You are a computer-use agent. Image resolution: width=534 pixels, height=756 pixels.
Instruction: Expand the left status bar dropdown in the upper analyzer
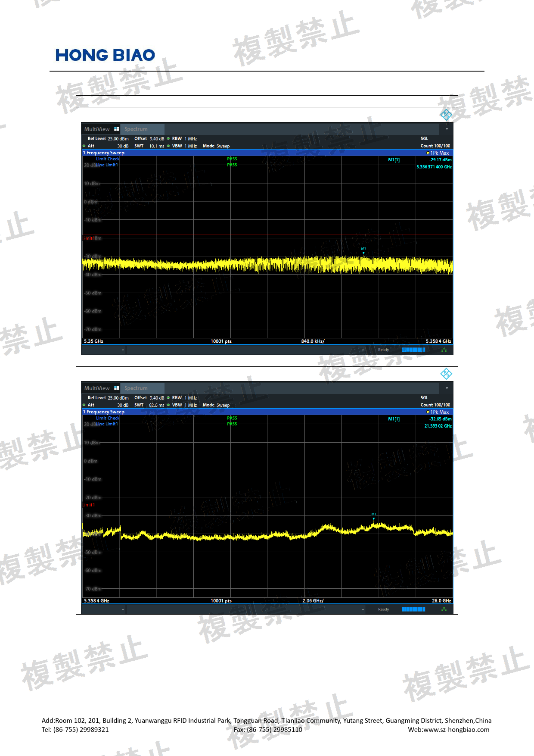(x=123, y=350)
